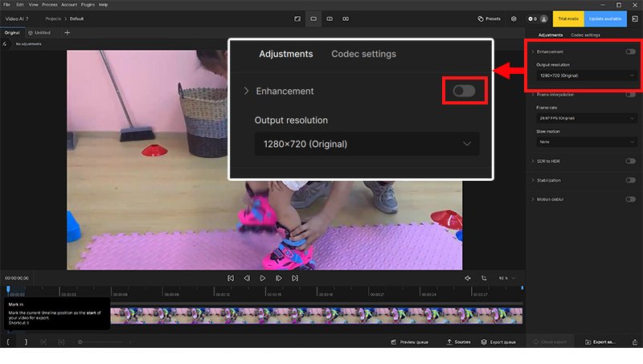Open the crop tool icon beside the zoom percentage
The height and width of the screenshot is (364, 643).
point(484,278)
